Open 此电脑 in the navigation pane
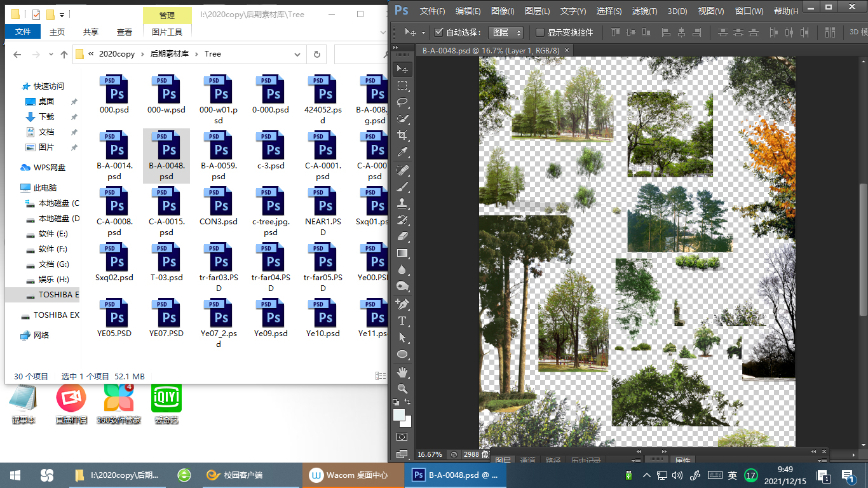 coord(45,187)
